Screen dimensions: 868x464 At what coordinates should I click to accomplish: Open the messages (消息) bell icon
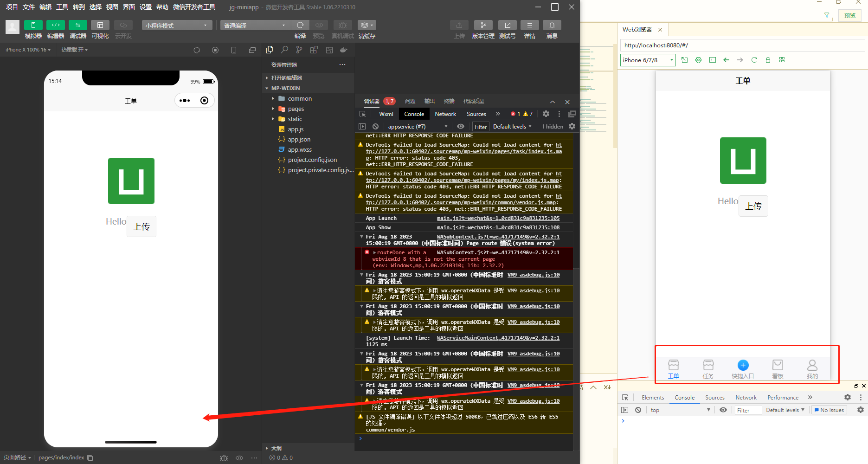pos(552,25)
